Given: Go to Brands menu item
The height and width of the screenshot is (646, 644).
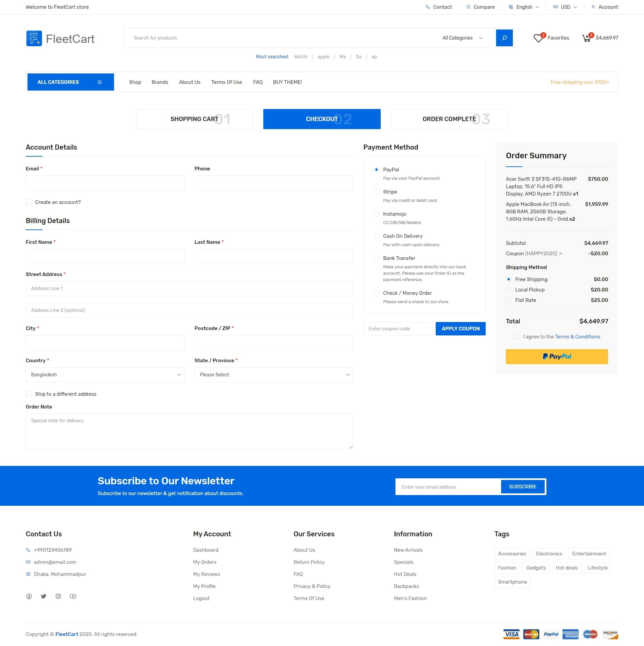Looking at the screenshot, I should 160,82.
